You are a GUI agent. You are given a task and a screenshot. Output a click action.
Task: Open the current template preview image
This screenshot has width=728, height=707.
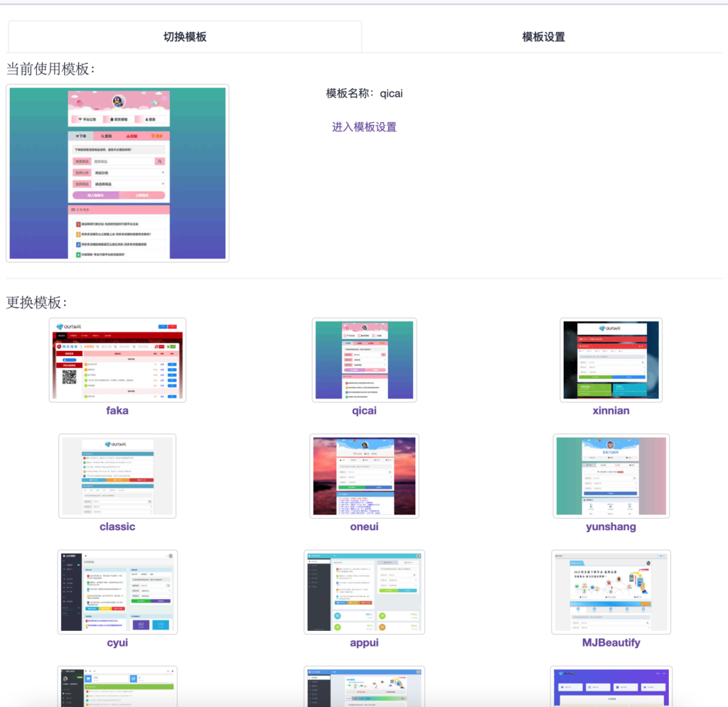pyautogui.click(x=117, y=173)
